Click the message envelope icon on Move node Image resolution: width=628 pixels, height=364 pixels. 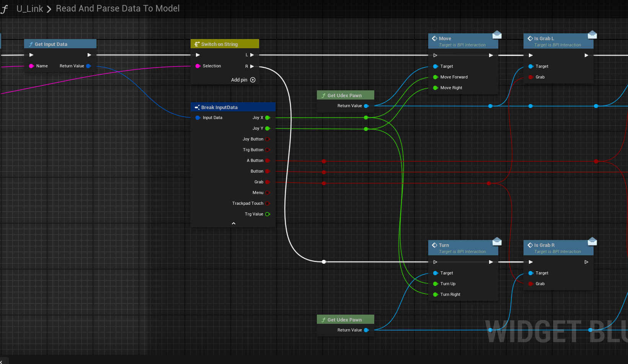point(497,35)
